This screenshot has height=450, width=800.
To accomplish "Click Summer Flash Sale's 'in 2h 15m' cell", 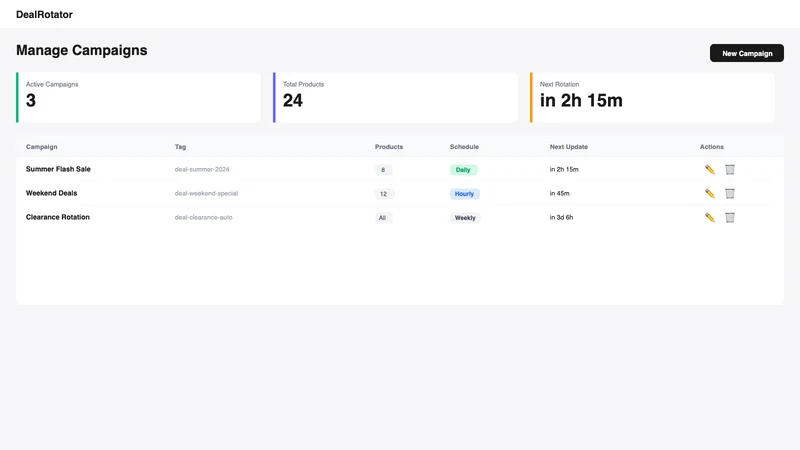I will pyautogui.click(x=564, y=169).
